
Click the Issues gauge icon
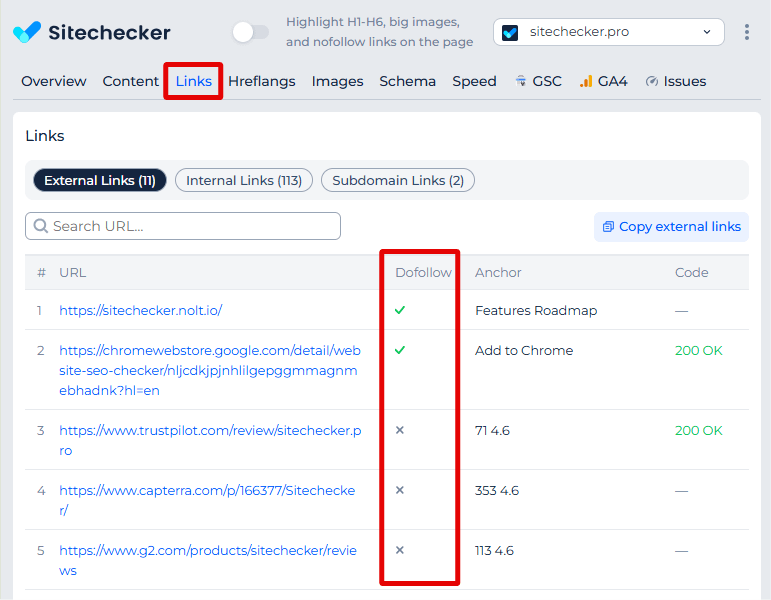[652, 81]
